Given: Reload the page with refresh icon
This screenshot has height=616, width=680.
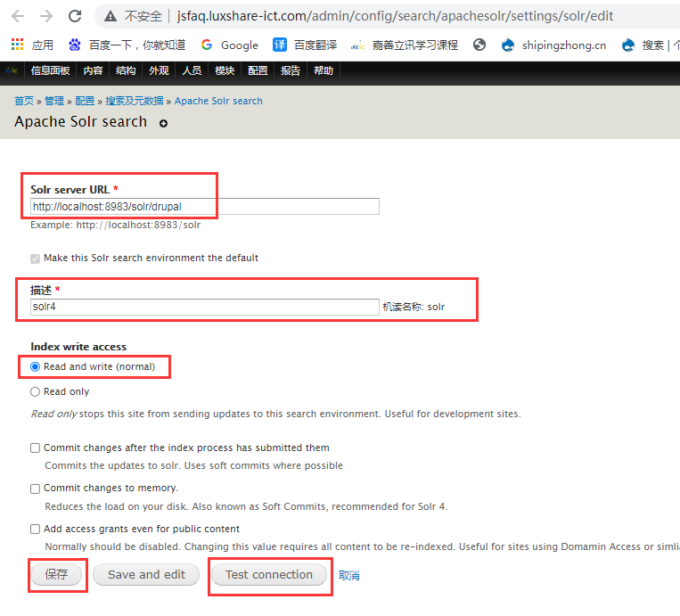Looking at the screenshot, I should click(x=75, y=16).
